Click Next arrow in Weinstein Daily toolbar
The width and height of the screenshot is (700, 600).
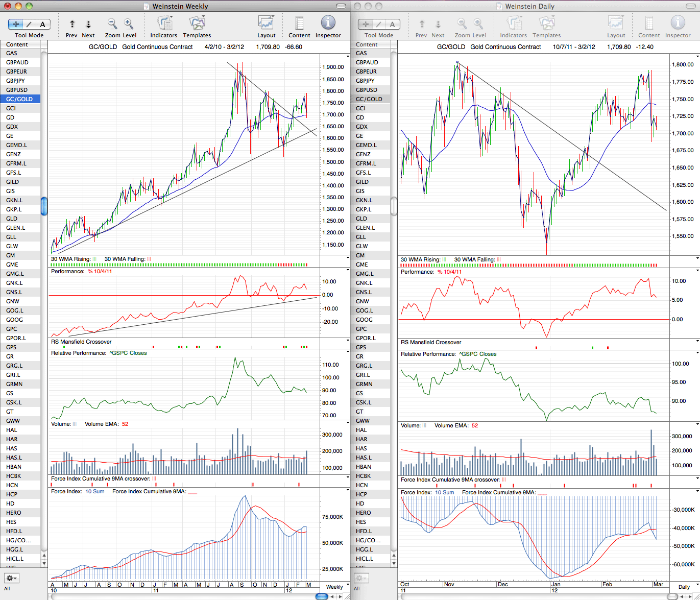tap(438, 24)
